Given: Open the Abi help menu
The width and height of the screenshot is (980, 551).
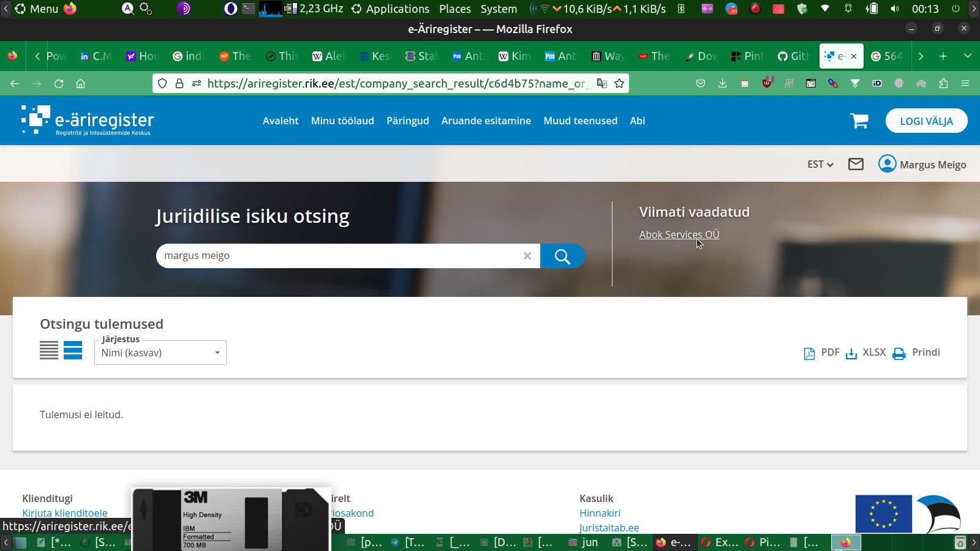Looking at the screenshot, I should [x=638, y=121].
